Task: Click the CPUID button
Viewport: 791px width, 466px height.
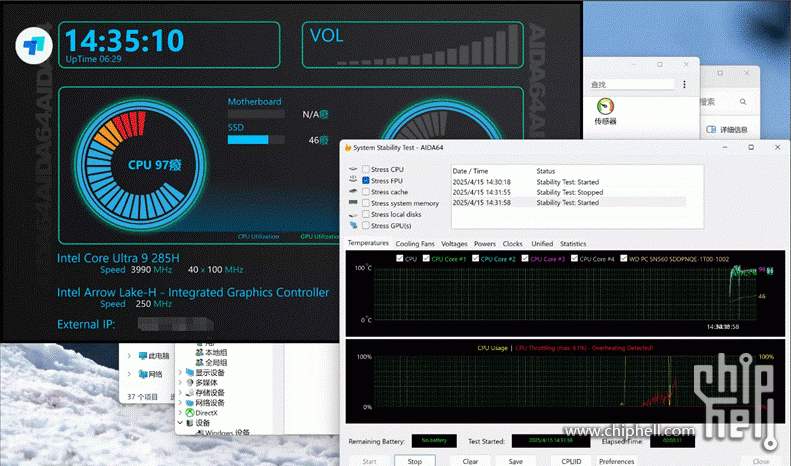Action: pos(571,461)
